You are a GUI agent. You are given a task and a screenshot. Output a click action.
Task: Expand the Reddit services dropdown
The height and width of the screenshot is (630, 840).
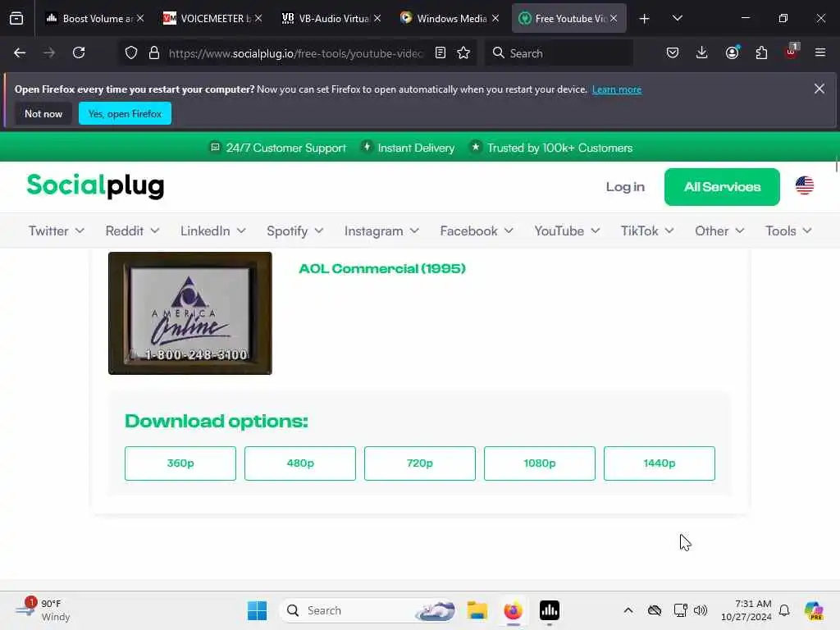[132, 231]
